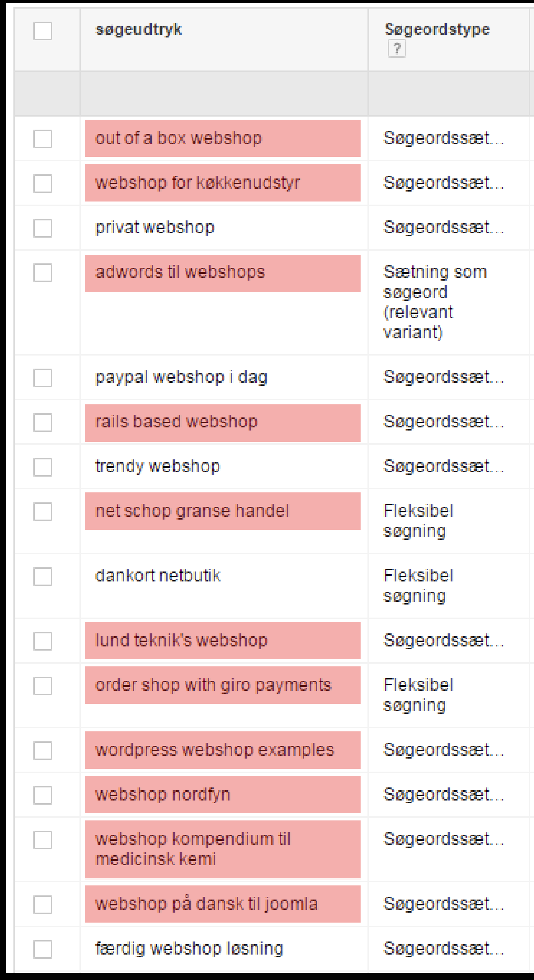The height and width of the screenshot is (980, 534).
Task: Check the privat webshop row
Action: 43,228
